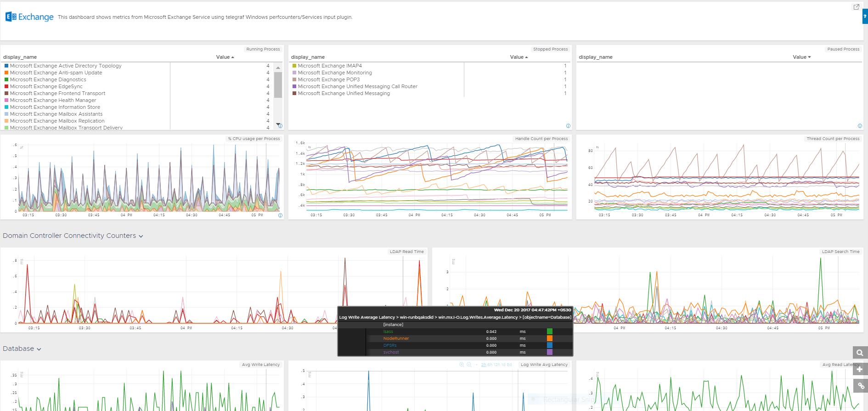
Task: Sort Stopped Process table by display_name
Action: point(308,57)
